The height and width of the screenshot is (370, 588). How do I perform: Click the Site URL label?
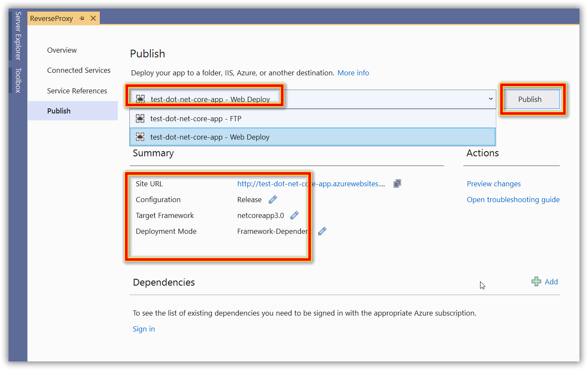point(149,184)
